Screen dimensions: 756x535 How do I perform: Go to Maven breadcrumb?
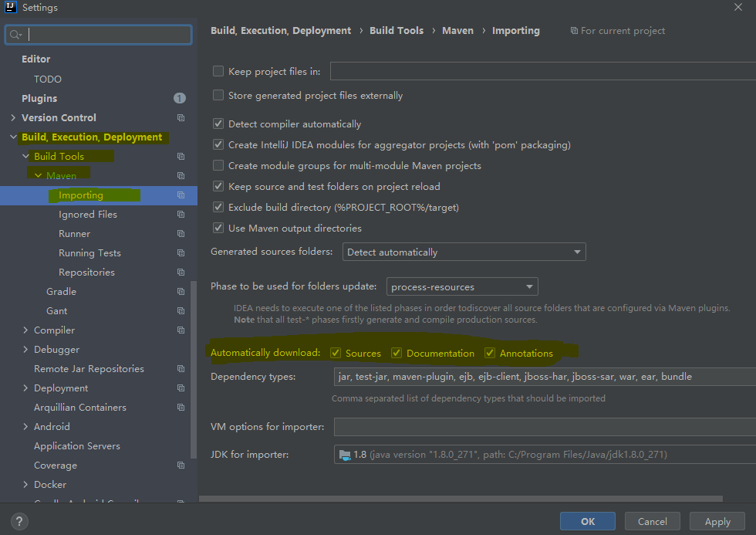[x=457, y=30]
